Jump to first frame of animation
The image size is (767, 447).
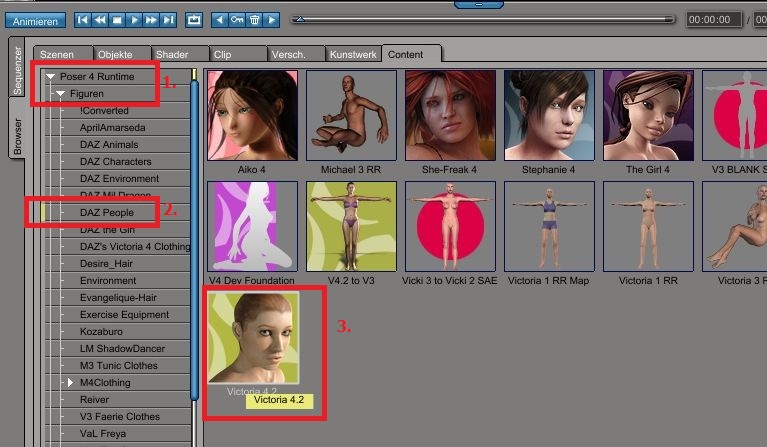tap(83, 20)
